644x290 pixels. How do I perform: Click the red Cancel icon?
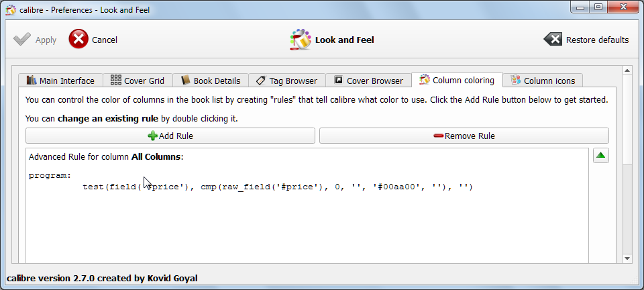[x=78, y=40]
